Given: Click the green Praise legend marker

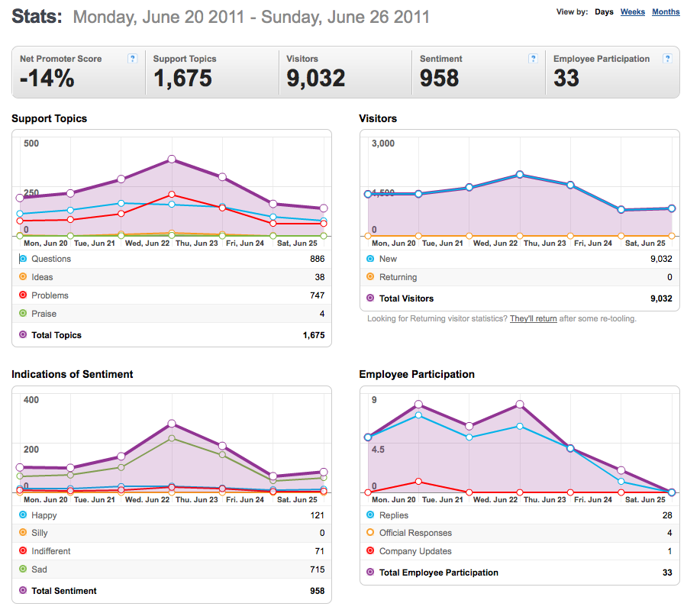Looking at the screenshot, I should pos(23,314).
